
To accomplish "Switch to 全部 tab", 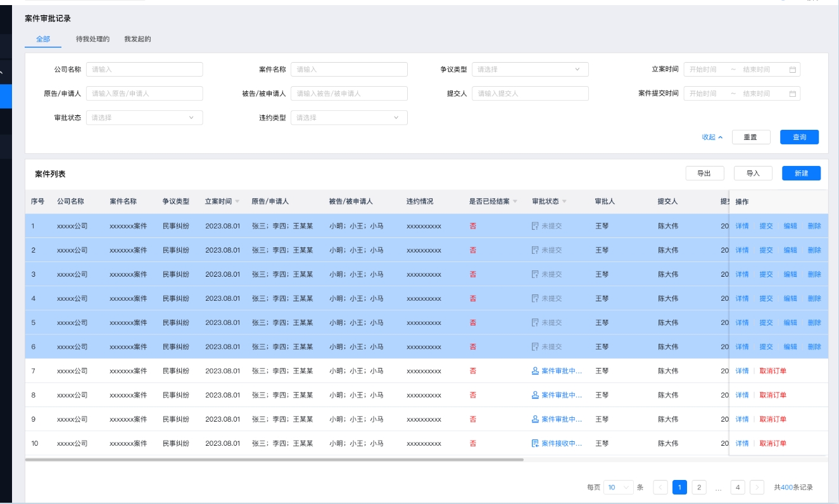I will point(43,39).
